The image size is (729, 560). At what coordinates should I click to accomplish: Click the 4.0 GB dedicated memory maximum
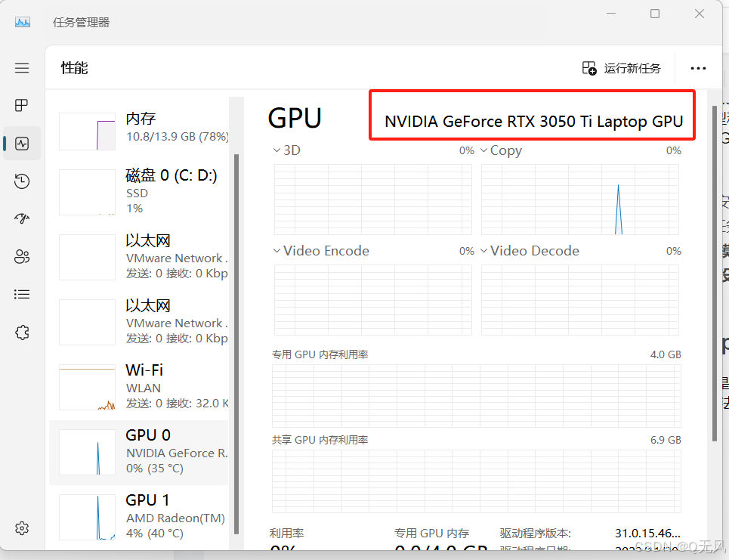tap(666, 354)
